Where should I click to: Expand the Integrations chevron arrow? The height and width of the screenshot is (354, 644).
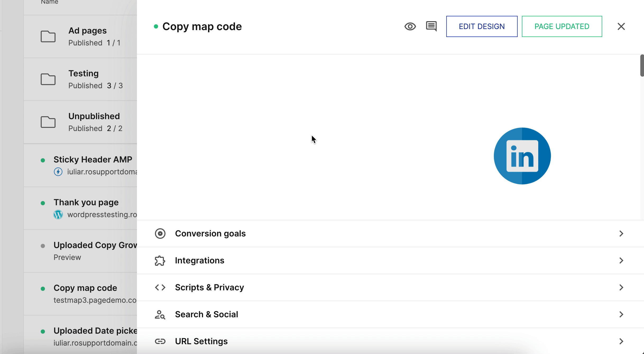pyautogui.click(x=621, y=260)
